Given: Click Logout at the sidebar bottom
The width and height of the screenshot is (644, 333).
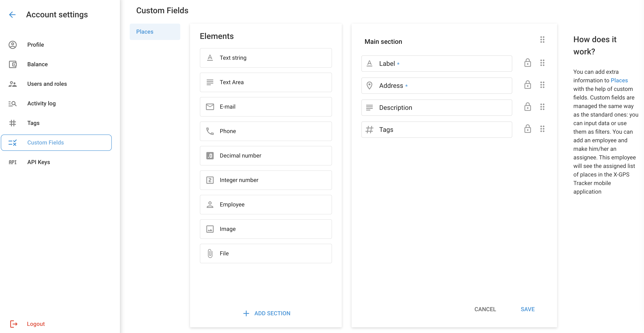Looking at the screenshot, I should click(x=35, y=324).
